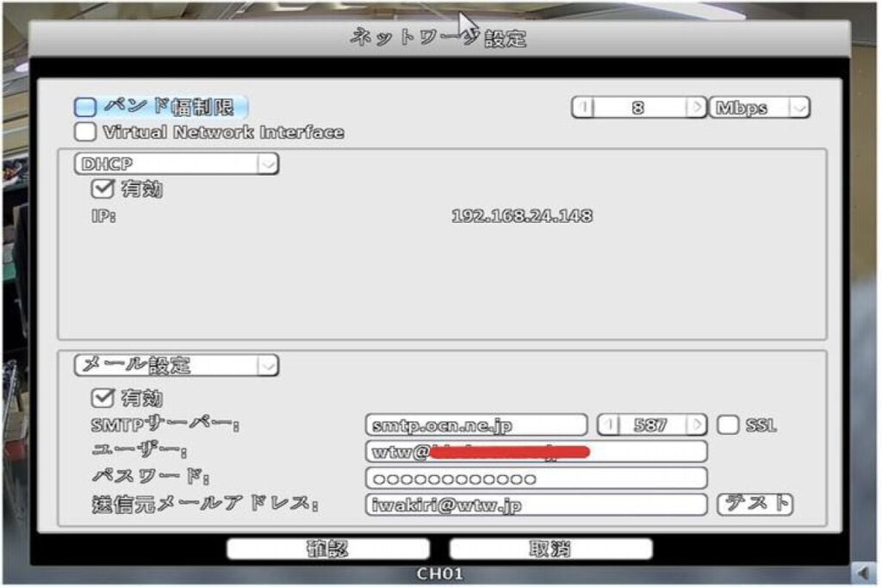Click the speaker icon at bottom right
Image resolution: width=882 pixels, height=588 pixels.
tap(860, 572)
